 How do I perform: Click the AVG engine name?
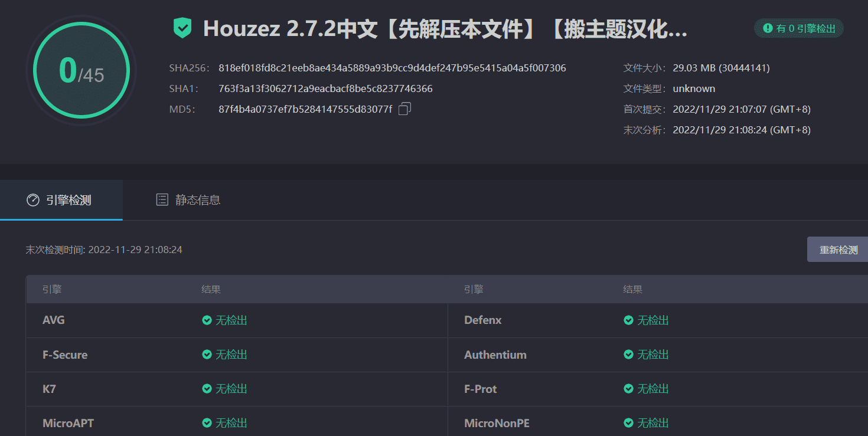click(x=54, y=320)
